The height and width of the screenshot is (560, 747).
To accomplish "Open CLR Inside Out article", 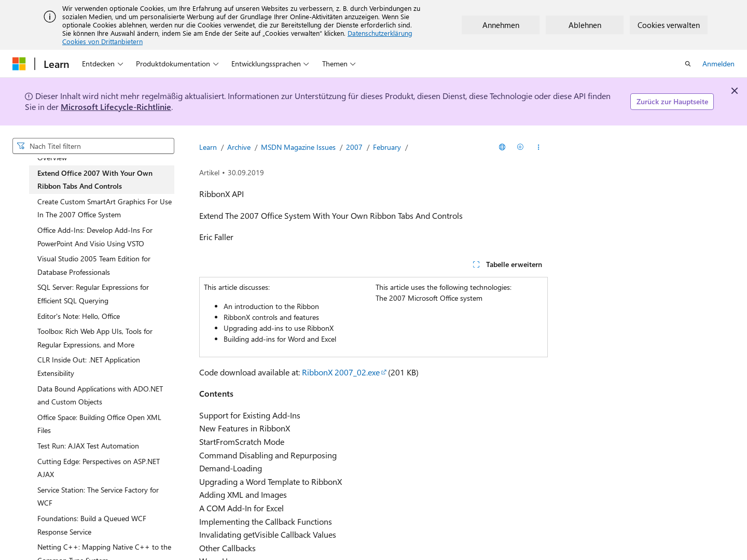I will [x=102, y=367].
